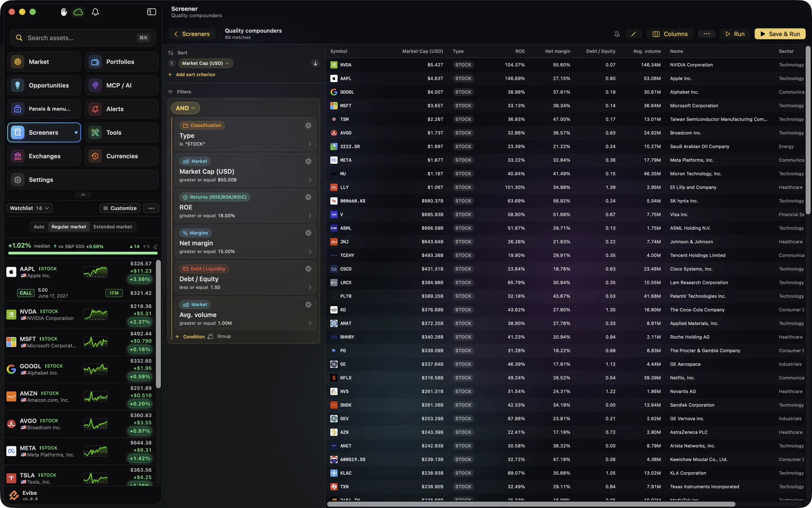The height and width of the screenshot is (508, 812).
Task: Expand the Avg. volume filter chevron
Action: tap(310, 323)
